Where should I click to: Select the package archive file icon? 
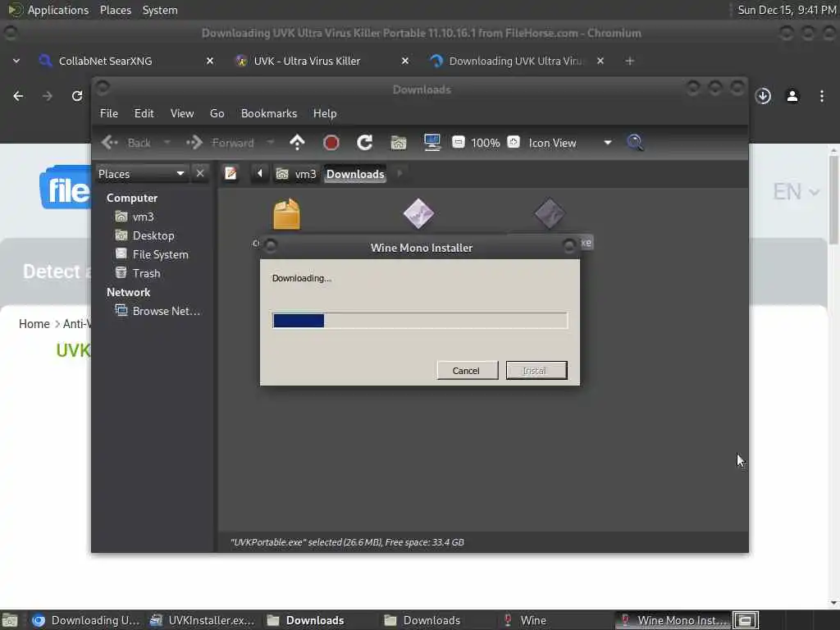click(286, 214)
